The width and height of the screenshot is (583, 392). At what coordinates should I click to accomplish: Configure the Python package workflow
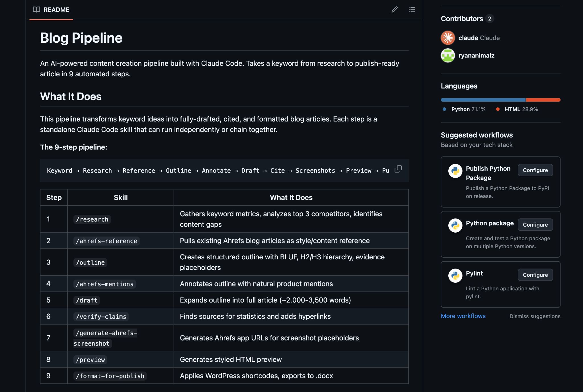tap(535, 225)
